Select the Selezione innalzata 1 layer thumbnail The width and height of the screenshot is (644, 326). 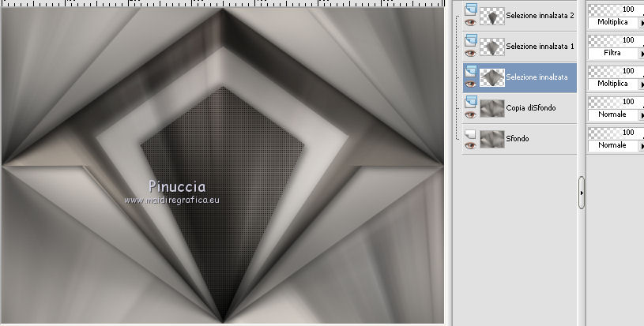tap(492, 47)
